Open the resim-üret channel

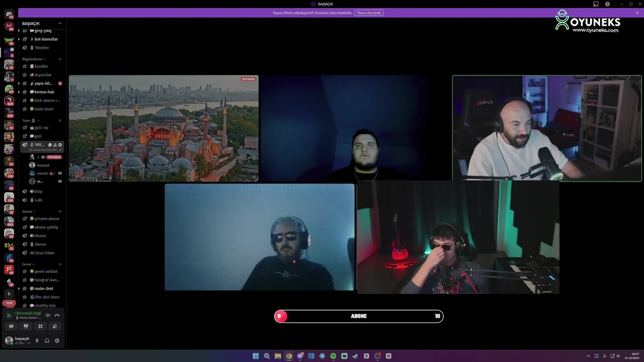click(41, 289)
